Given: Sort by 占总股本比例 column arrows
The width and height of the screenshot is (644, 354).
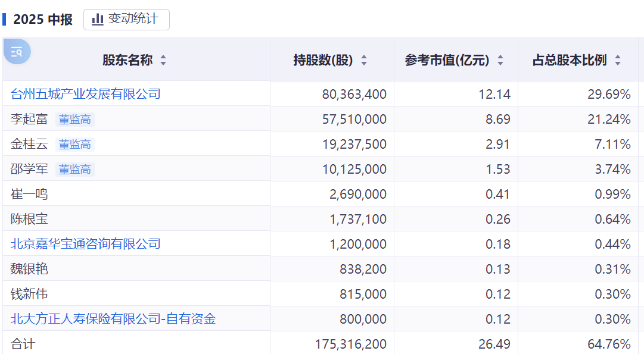Looking at the screenshot, I should point(618,60).
